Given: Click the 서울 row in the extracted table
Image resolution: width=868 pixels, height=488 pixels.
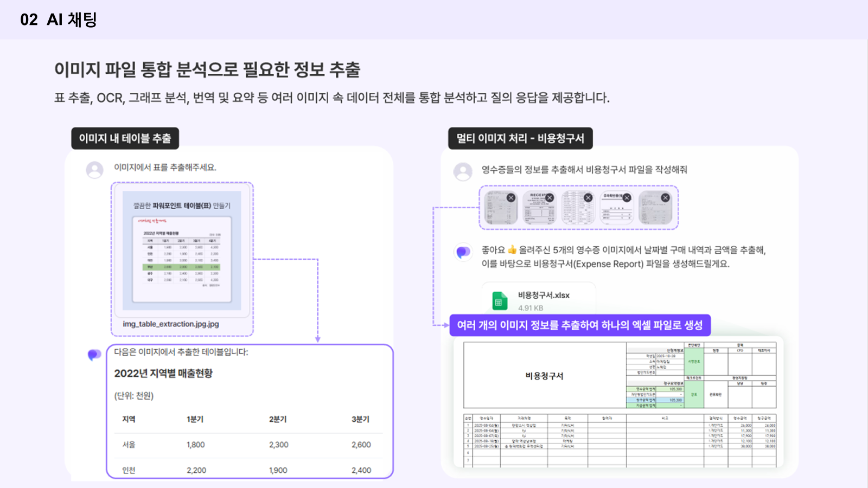Looking at the screenshot, I should tap(129, 445).
